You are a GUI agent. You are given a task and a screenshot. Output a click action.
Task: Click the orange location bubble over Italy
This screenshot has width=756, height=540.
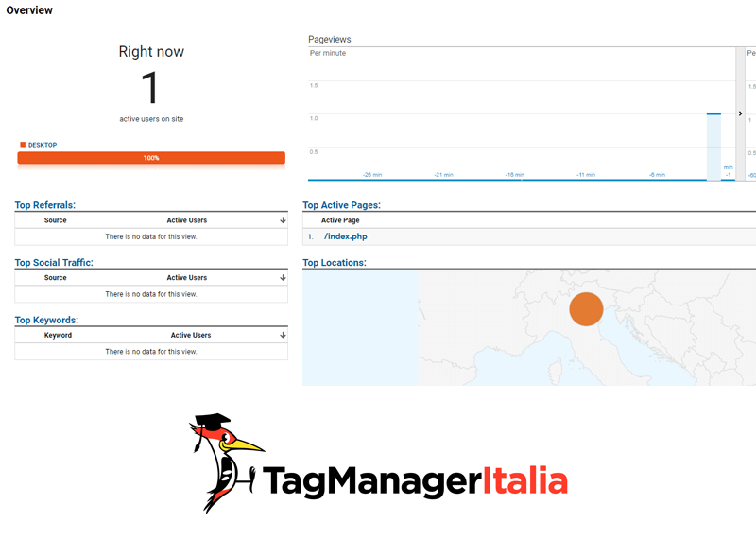point(586,309)
